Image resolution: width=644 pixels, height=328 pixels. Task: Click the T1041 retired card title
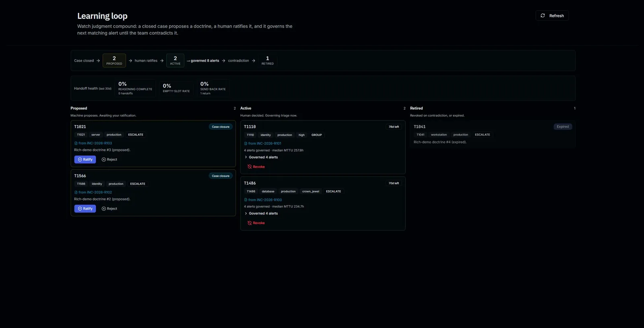pyautogui.click(x=419, y=127)
